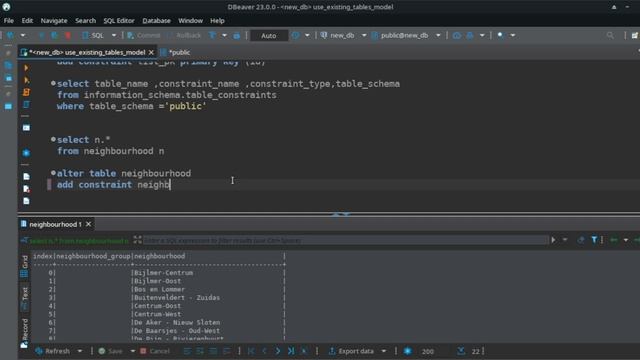Viewport: 640px width, 360px height.
Task: Execute the SQL statement from the editor gutter
Action: click(x=26, y=68)
